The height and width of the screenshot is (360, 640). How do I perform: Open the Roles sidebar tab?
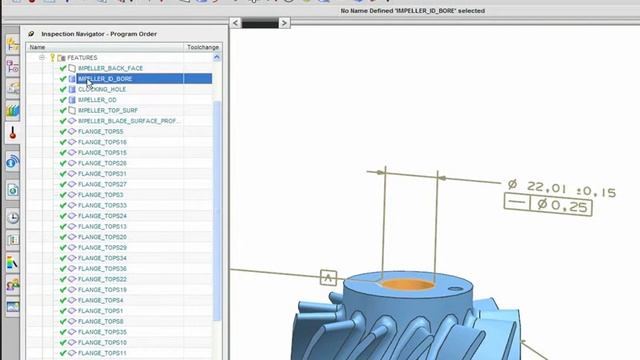[12, 284]
